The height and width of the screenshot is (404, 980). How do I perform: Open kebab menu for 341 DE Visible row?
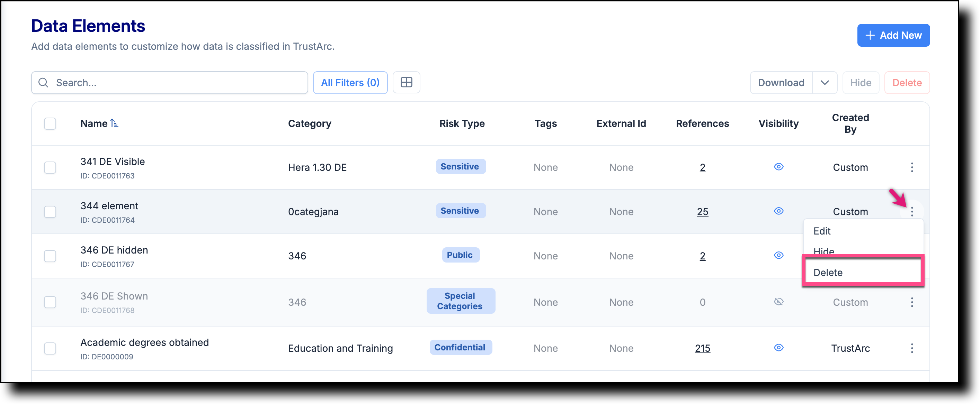point(912,167)
